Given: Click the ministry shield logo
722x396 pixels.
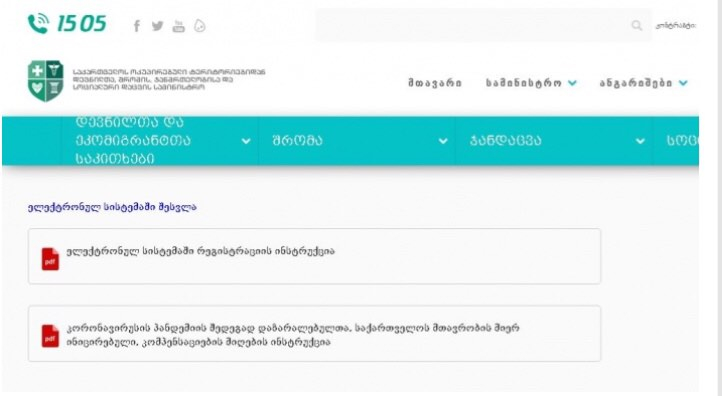Looking at the screenshot, I should [45, 81].
